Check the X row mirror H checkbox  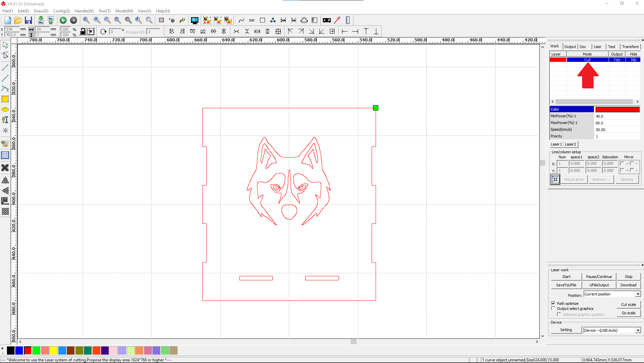tap(622, 164)
